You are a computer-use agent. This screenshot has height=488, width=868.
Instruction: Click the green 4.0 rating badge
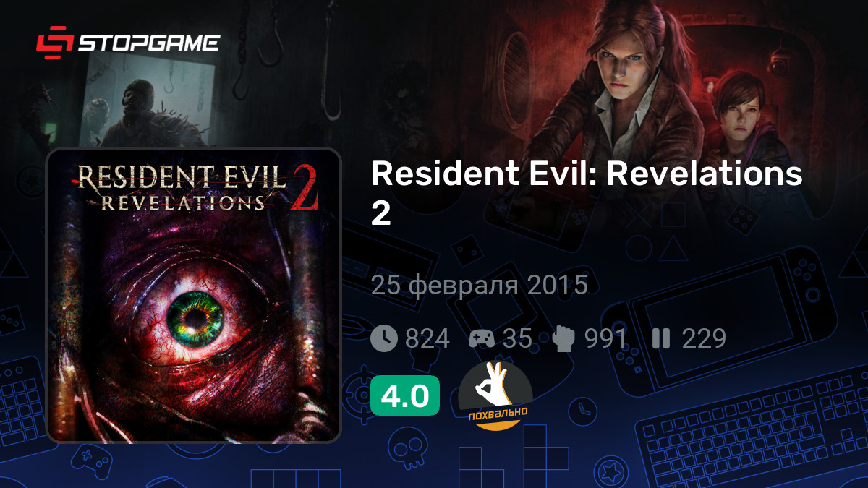(x=405, y=395)
